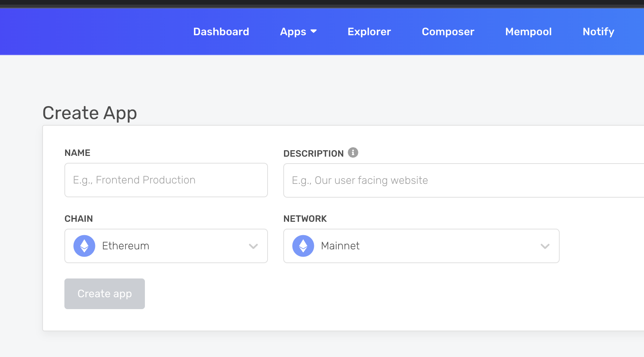Image resolution: width=644 pixels, height=357 pixels.
Task: Open the Chain dropdown showing Ethereum
Action: (166, 246)
